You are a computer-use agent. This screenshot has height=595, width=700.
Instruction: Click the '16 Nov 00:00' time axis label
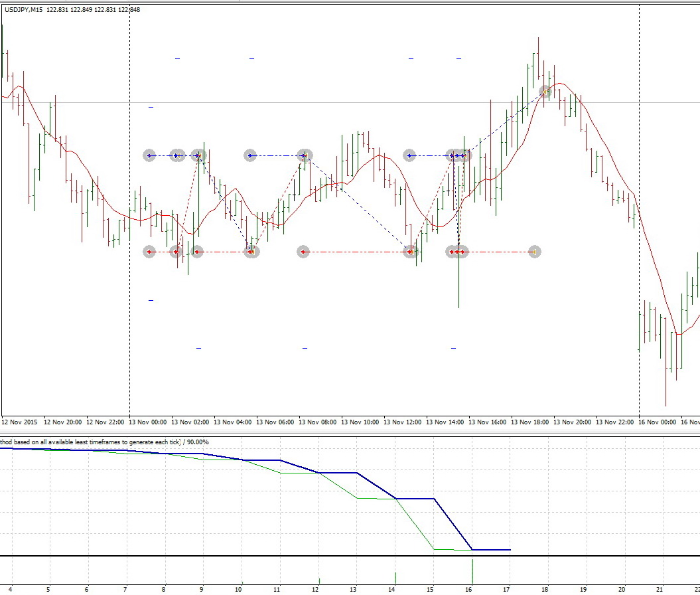[x=657, y=422]
